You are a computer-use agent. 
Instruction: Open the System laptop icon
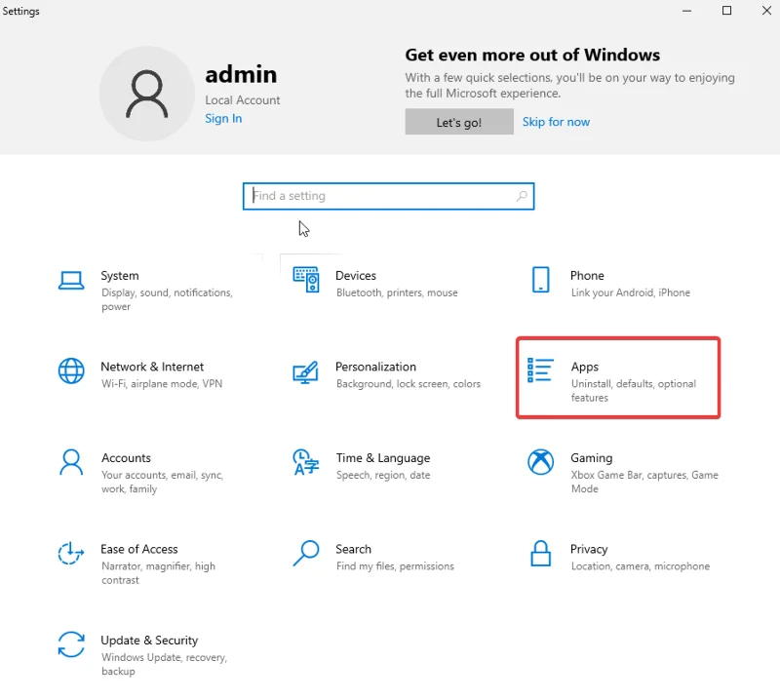[71, 281]
